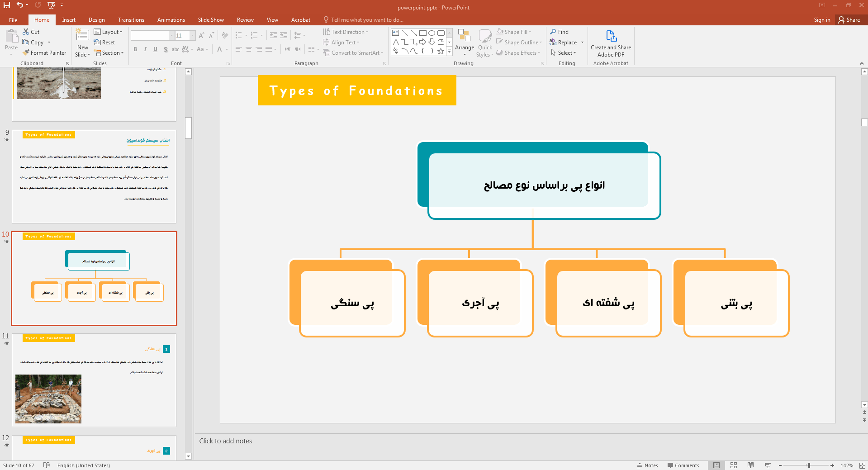Open the Select dropdown in Editing

coord(564,52)
